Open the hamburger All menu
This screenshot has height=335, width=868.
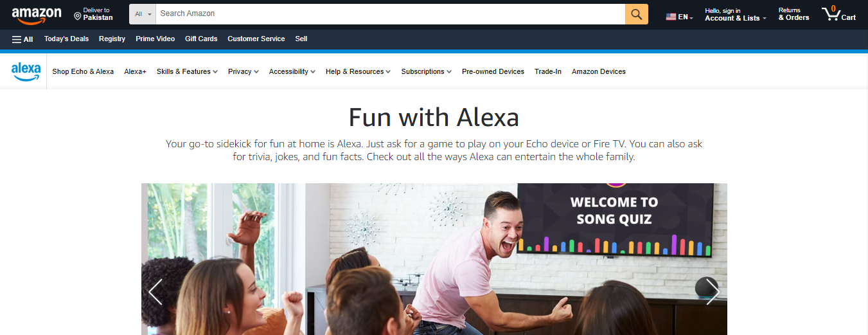point(22,39)
